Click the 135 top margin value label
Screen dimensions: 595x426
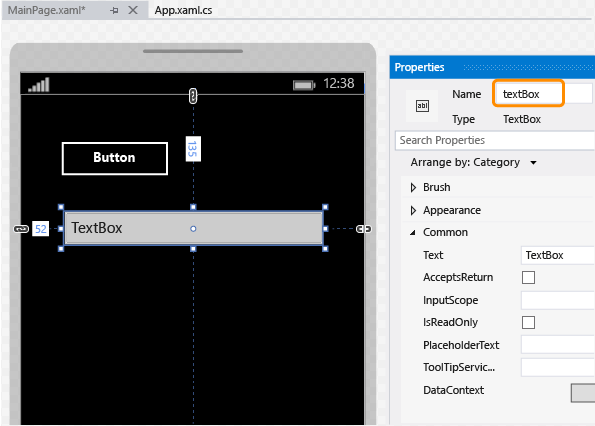[x=193, y=149]
